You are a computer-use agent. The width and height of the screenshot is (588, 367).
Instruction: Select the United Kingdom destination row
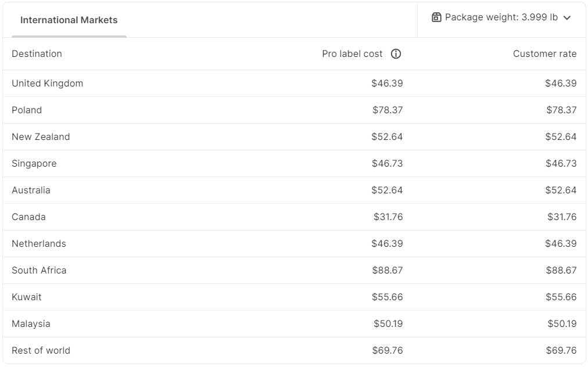[x=47, y=84]
